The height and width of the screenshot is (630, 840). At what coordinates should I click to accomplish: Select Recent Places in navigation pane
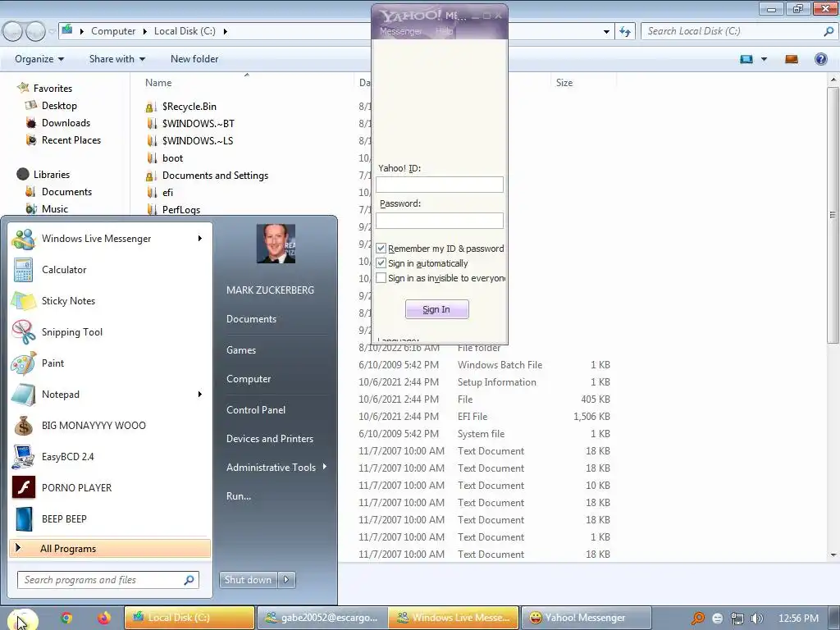coord(71,140)
